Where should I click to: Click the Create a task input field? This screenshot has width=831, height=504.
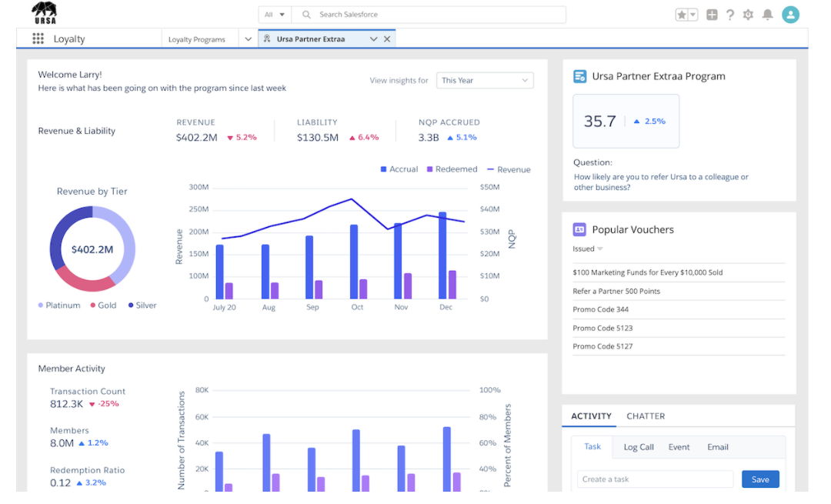click(x=655, y=479)
